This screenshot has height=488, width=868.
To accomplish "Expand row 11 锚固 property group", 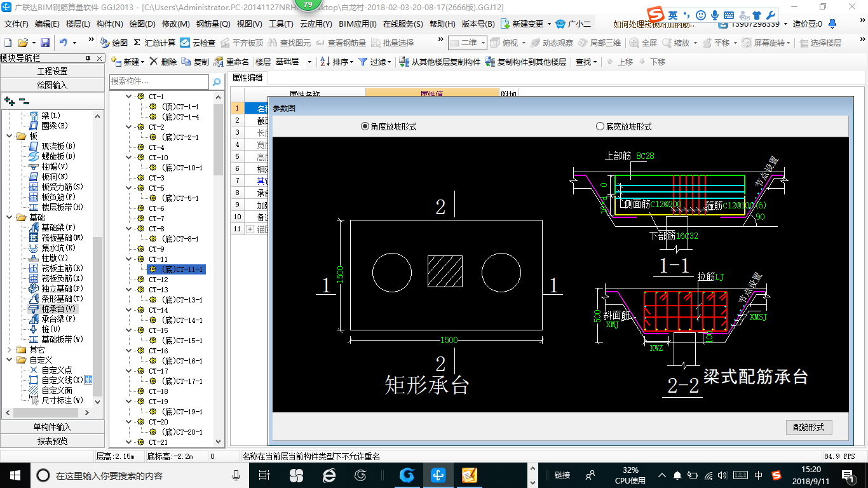I will click(250, 229).
